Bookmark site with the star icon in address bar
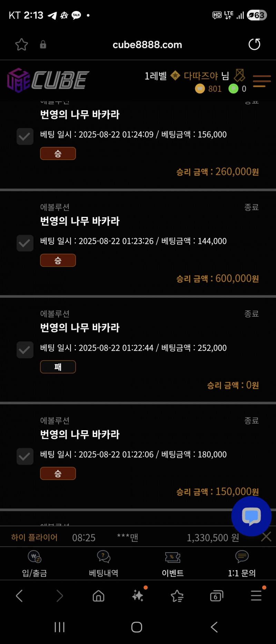 [x=21, y=44]
